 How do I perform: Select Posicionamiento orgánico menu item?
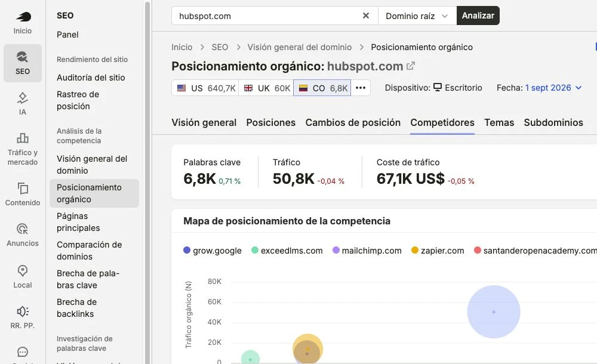tap(94, 193)
